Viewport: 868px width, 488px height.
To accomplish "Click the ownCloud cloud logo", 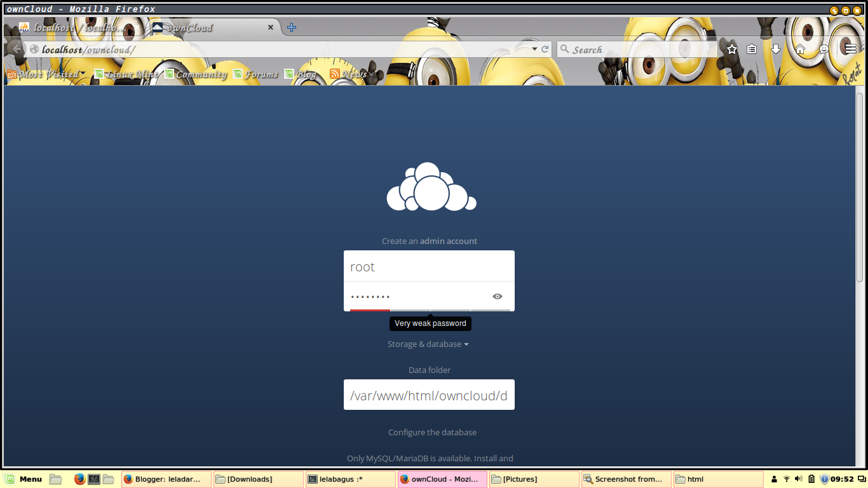I will 431,187.
